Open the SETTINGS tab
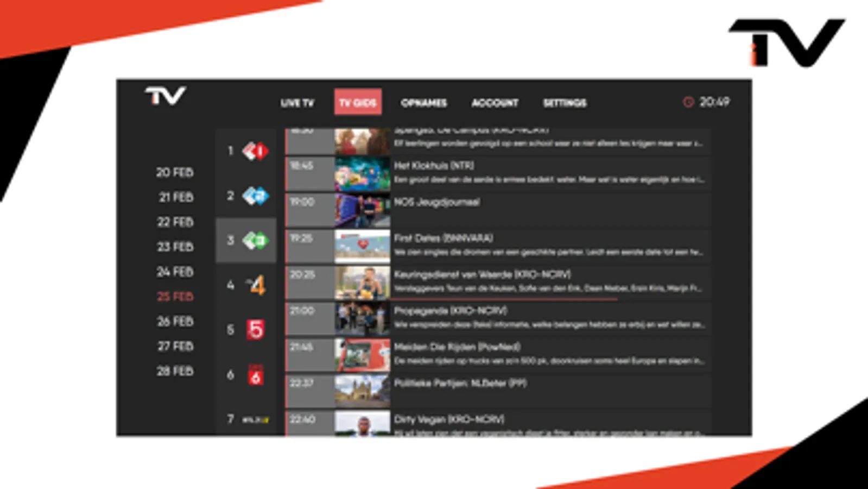 565,103
